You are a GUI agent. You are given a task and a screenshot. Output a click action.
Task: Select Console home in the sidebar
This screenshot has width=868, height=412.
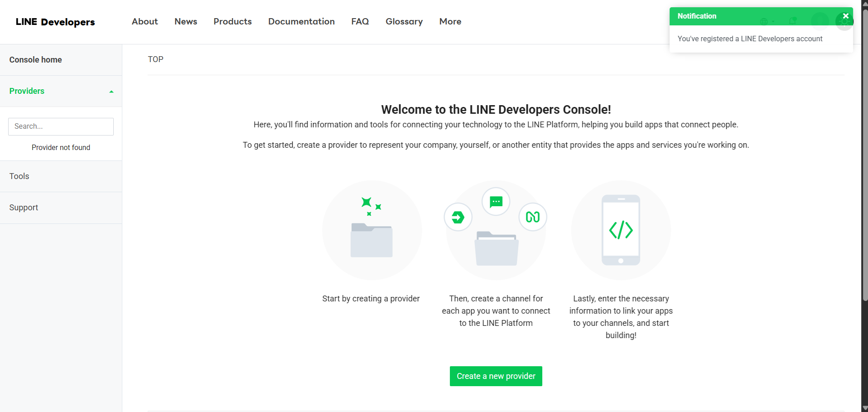tap(35, 60)
